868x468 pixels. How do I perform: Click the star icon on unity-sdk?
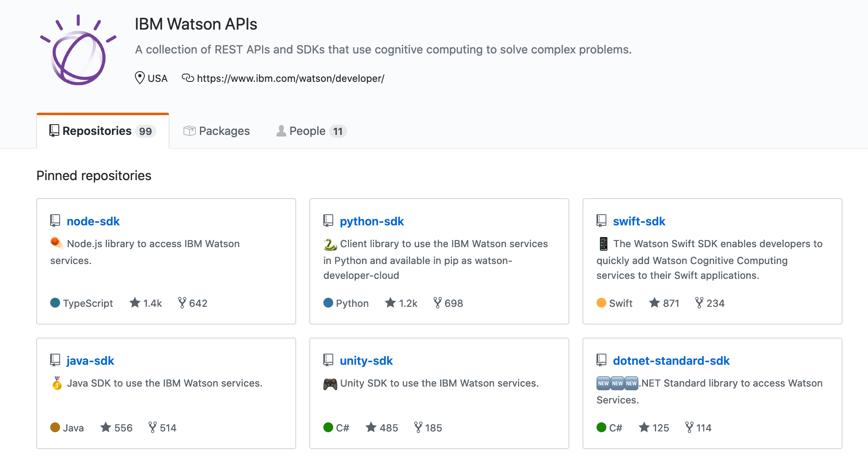pyautogui.click(x=371, y=427)
